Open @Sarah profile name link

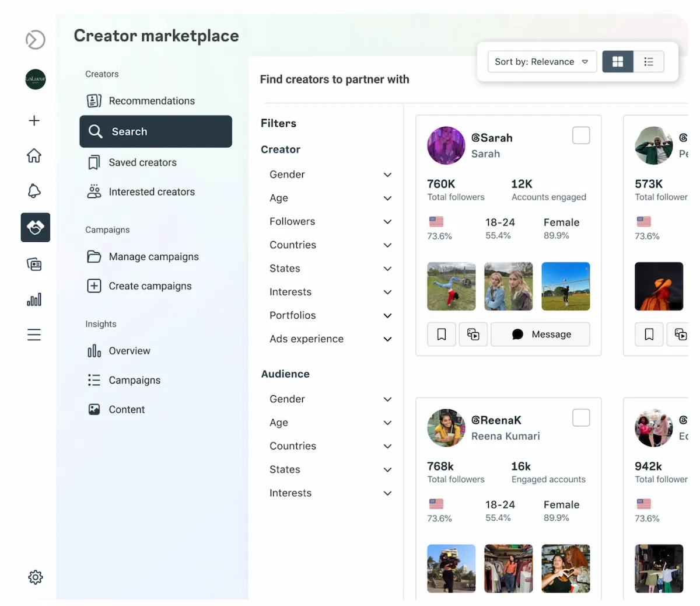click(492, 138)
